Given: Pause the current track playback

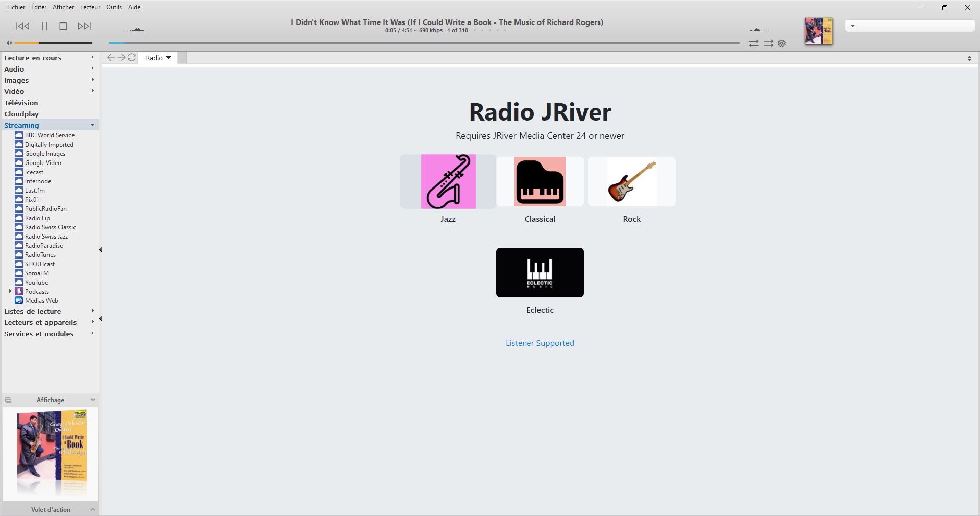Looking at the screenshot, I should click(x=44, y=26).
